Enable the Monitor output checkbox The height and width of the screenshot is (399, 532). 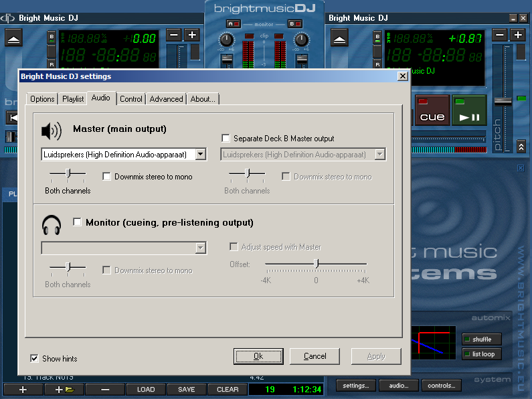click(x=78, y=222)
